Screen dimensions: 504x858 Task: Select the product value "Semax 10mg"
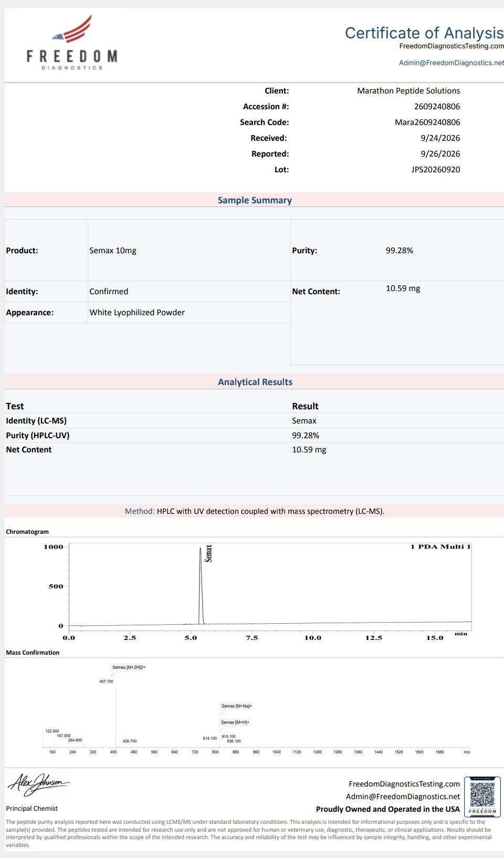(x=113, y=251)
